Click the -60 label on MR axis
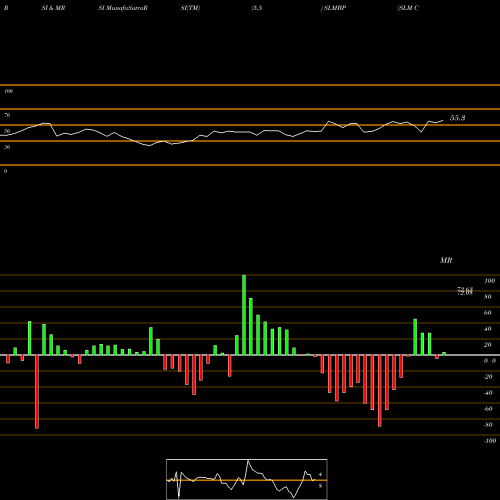The height and width of the screenshot is (500, 500). pyautogui.click(x=488, y=409)
